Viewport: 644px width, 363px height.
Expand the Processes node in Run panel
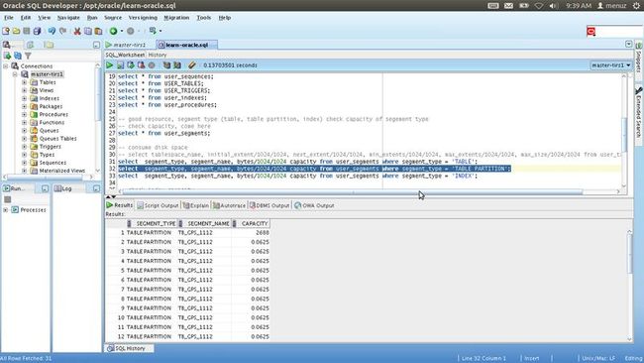(x=6, y=209)
